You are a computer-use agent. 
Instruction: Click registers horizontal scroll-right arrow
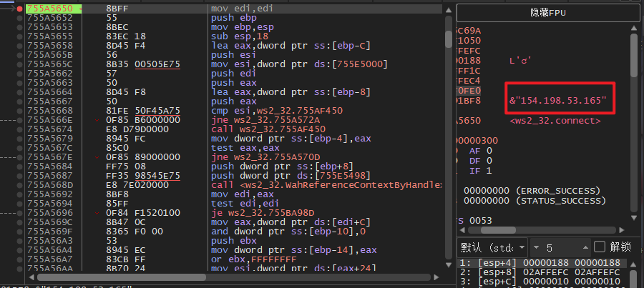tap(623, 232)
